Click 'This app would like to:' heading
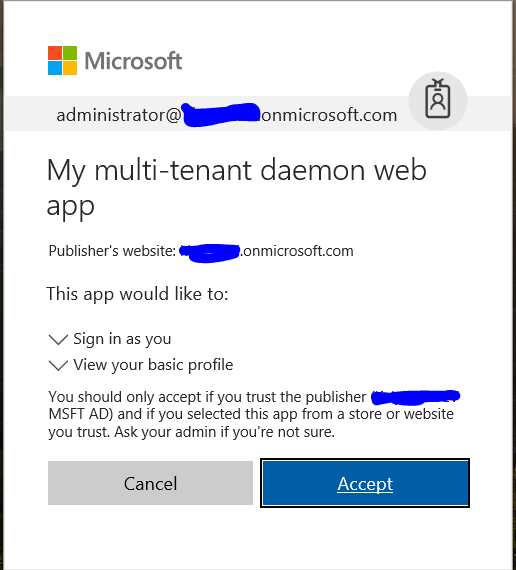The image size is (516, 570). 137,294
